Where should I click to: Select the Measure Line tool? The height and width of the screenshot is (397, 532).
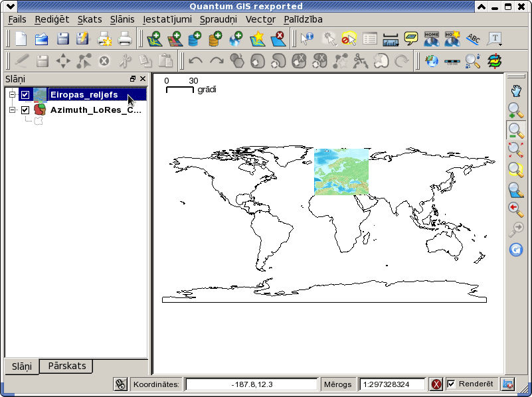click(x=390, y=39)
